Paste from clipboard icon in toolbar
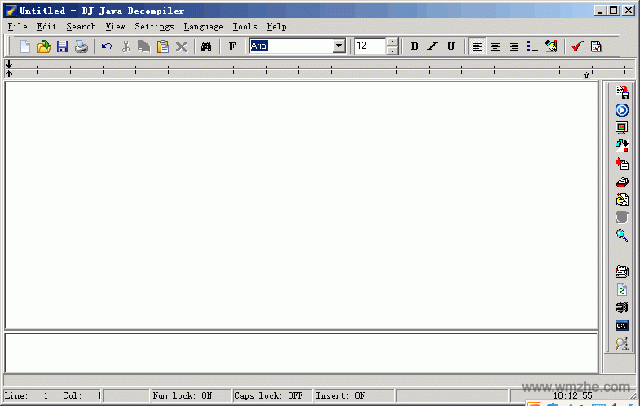The width and height of the screenshot is (640, 406). (163, 47)
